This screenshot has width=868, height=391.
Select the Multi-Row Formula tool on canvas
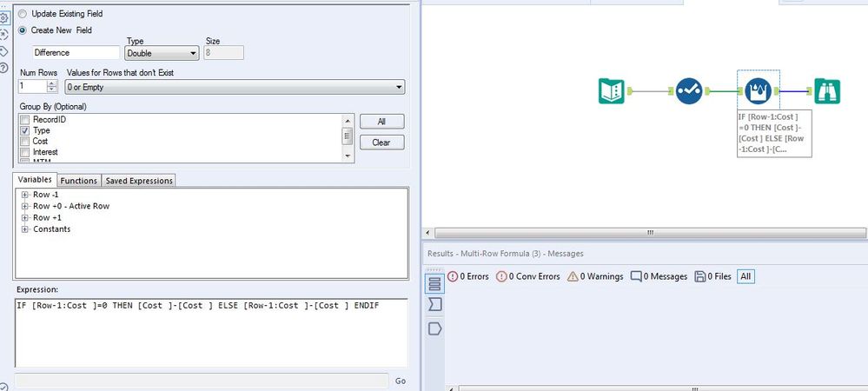tap(758, 91)
